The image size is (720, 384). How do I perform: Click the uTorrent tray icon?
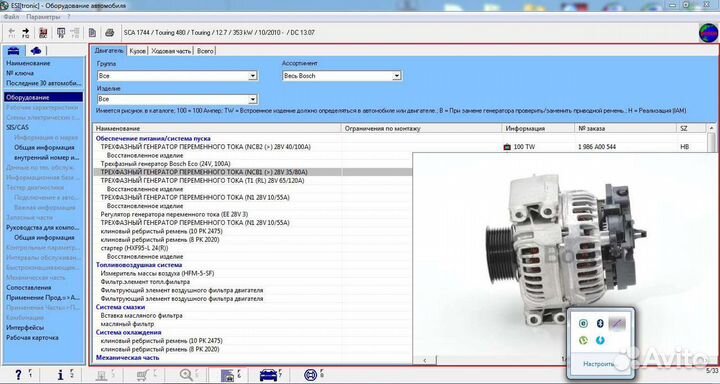coord(583,340)
